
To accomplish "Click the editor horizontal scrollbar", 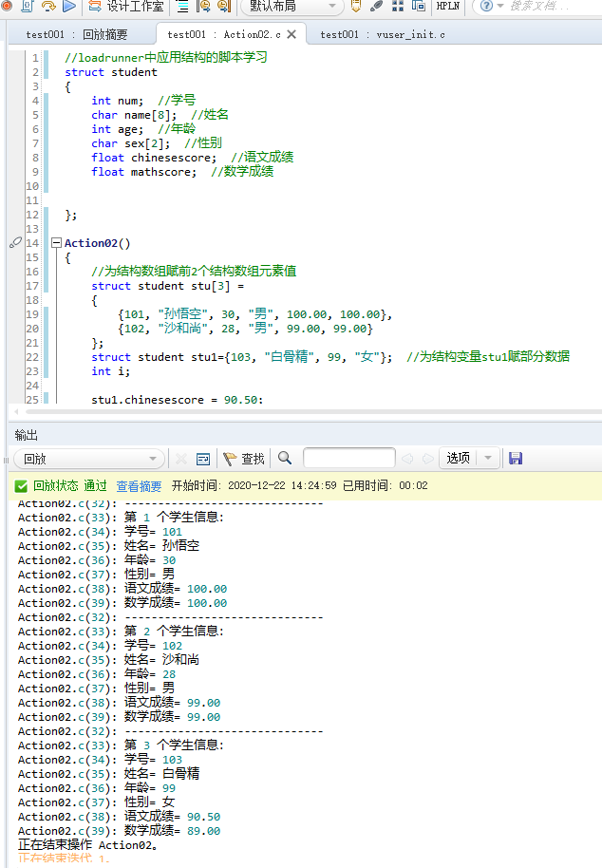I will (x=313, y=411).
